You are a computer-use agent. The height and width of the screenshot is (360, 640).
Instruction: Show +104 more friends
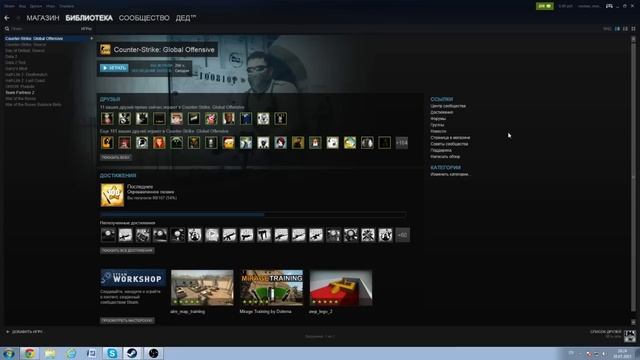(402, 143)
